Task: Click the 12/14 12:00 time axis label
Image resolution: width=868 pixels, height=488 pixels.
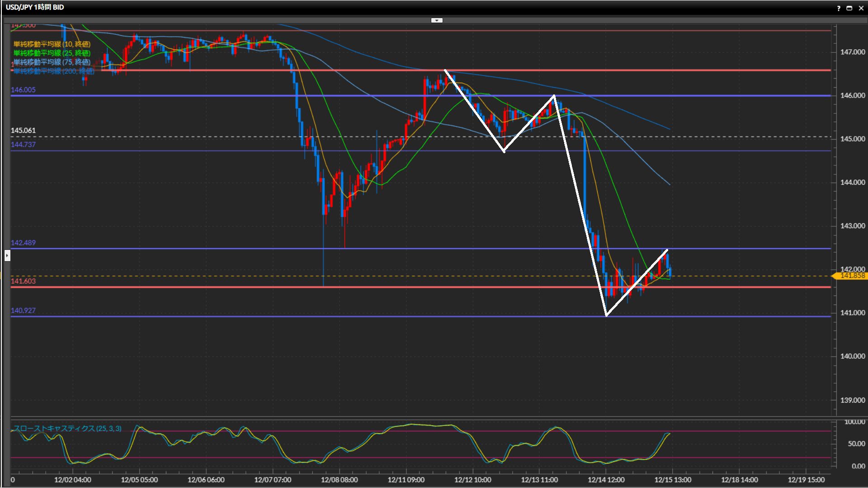Action: point(606,480)
